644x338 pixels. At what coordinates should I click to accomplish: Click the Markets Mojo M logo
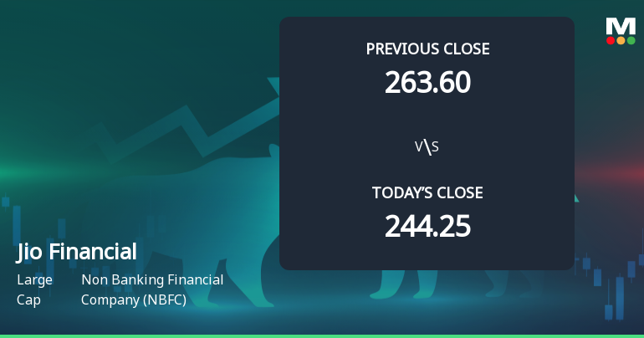(621, 26)
